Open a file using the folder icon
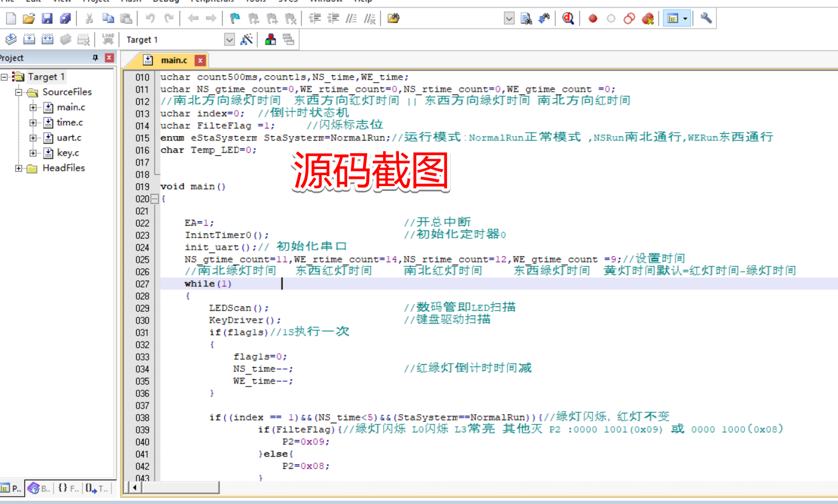Image resolution: width=838 pixels, height=504 pixels. 29,19
